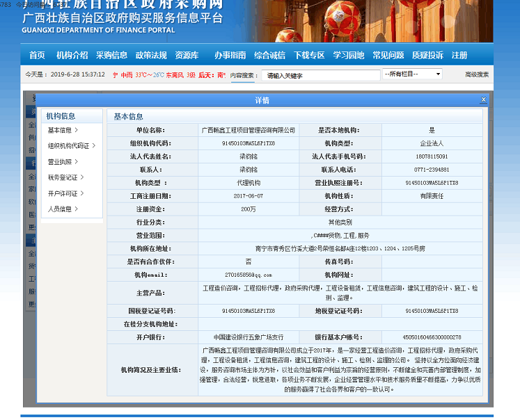Open 常见问题 menu item
The width and height of the screenshot is (520, 420).
click(388, 56)
